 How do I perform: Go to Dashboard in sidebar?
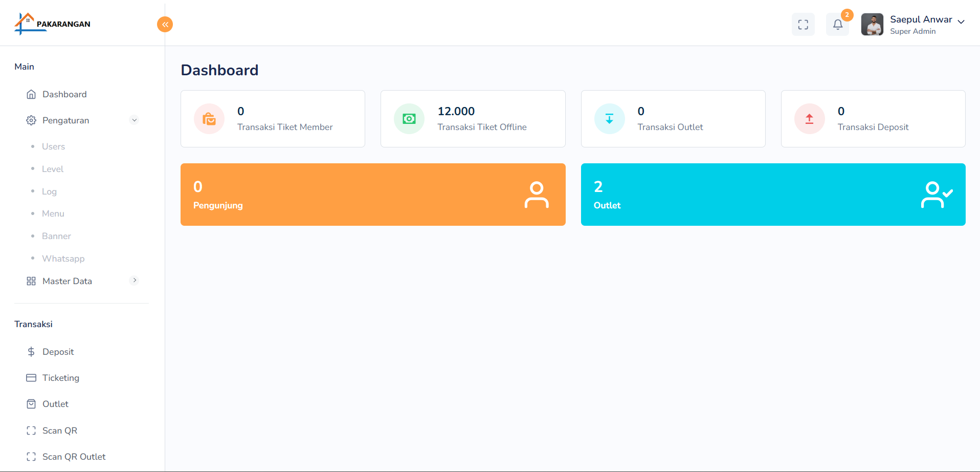pos(64,94)
